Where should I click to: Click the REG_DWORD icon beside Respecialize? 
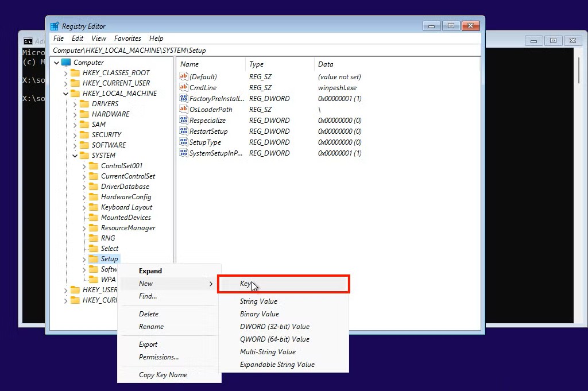point(185,120)
